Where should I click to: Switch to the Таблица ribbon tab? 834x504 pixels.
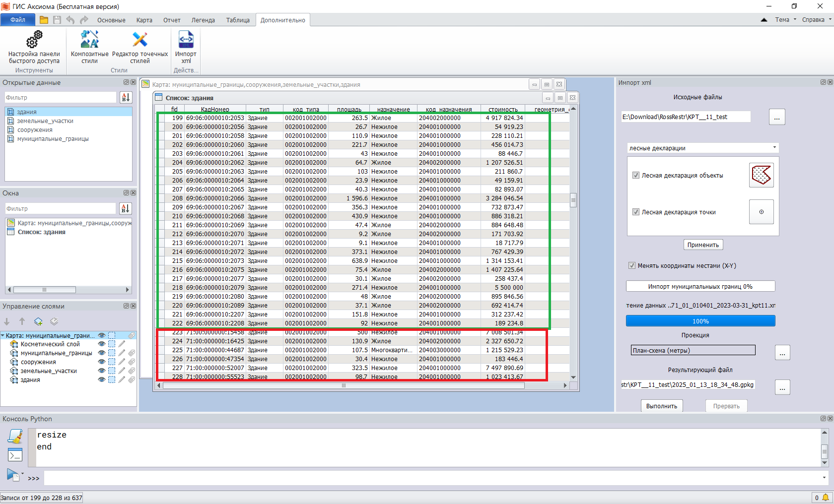[x=238, y=20]
